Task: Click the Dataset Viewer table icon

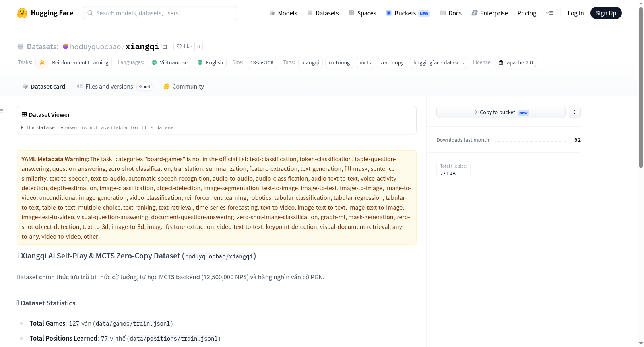Action: click(x=24, y=115)
